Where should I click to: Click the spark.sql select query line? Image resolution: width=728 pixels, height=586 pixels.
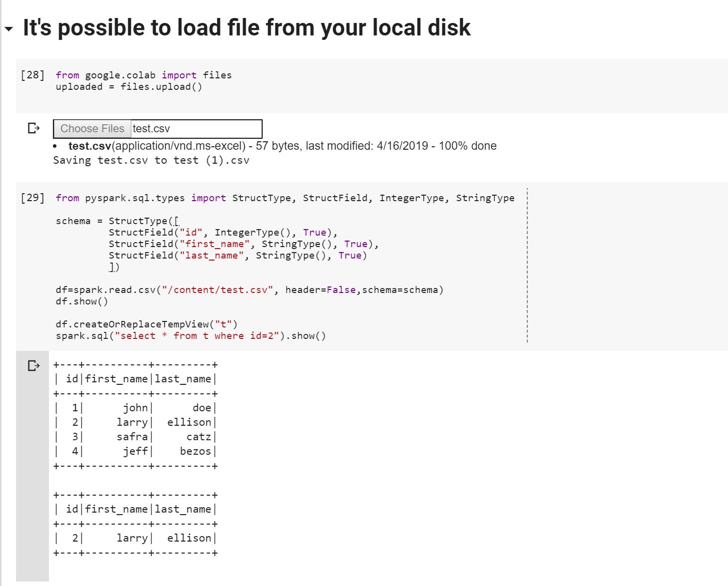(x=190, y=336)
